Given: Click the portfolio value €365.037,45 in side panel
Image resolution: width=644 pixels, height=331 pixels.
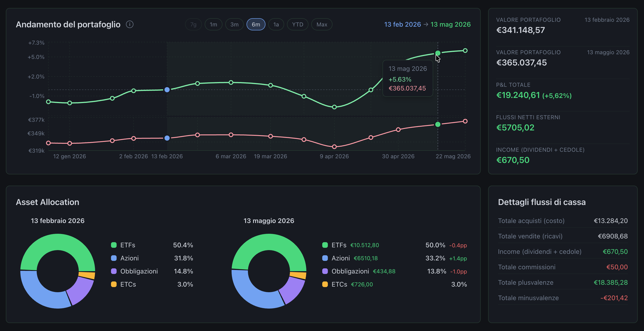Looking at the screenshot, I should (522, 62).
